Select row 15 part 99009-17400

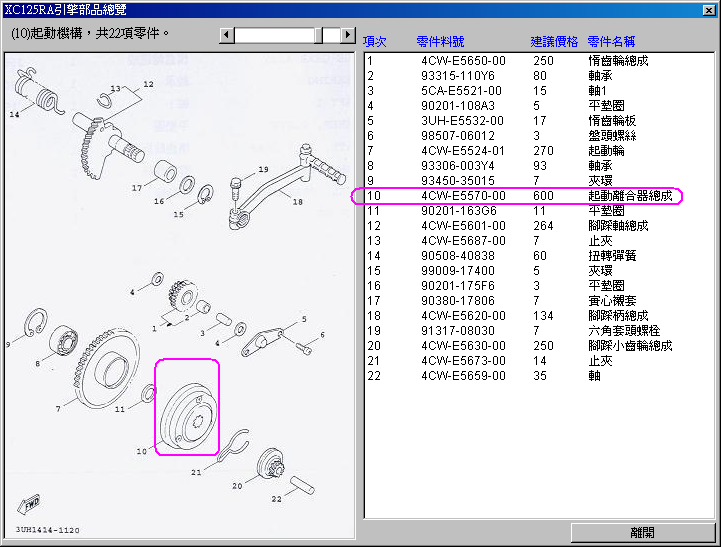point(539,271)
